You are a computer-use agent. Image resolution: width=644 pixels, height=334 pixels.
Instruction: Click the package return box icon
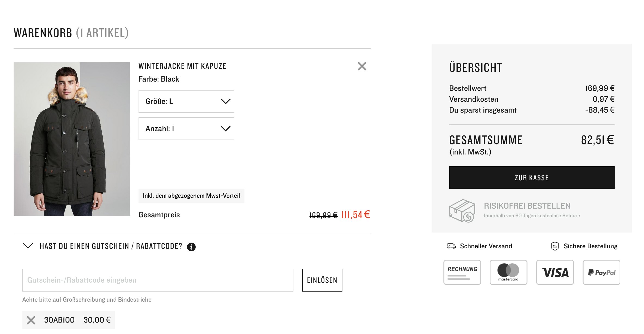coord(462,211)
